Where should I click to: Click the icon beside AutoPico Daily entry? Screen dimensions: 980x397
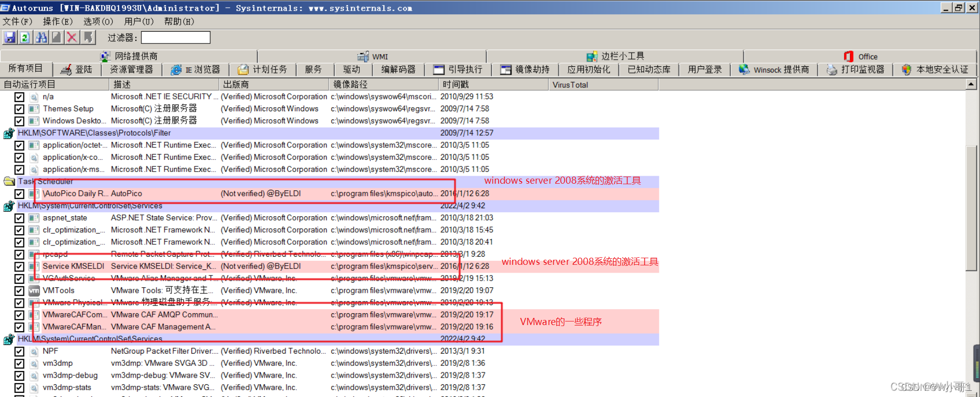click(x=34, y=194)
